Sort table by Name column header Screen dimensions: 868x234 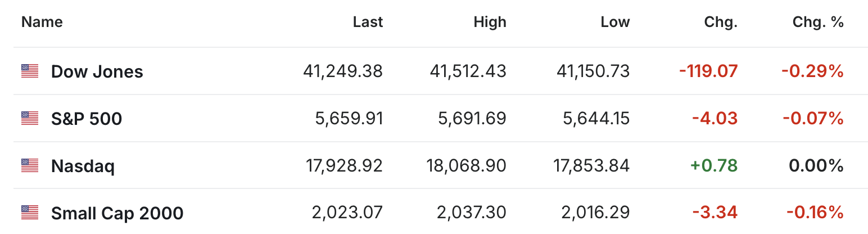(42, 22)
